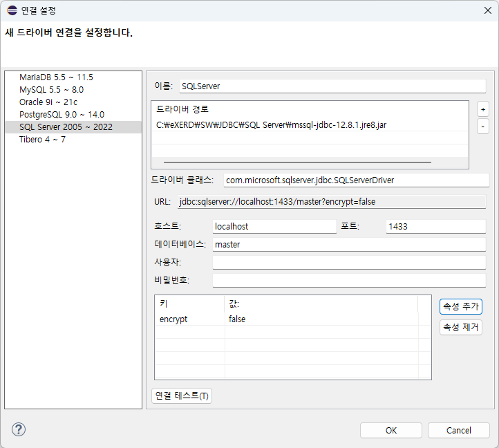499x448 pixels.
Task: Run 연결 테스트(T) connection test
Action: click(182, 395)
